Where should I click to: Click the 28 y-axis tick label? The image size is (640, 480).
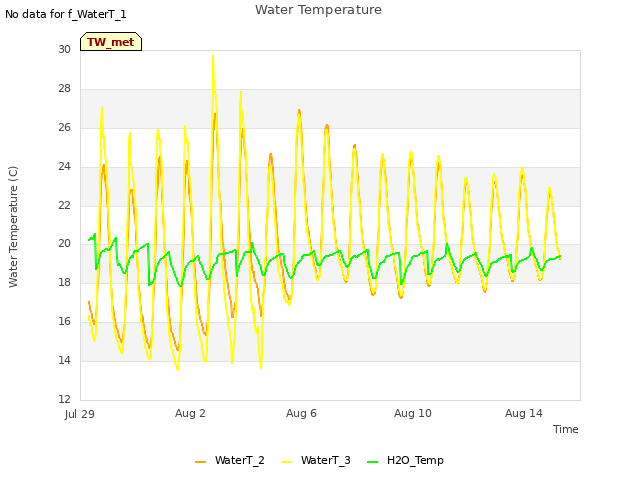64,88
